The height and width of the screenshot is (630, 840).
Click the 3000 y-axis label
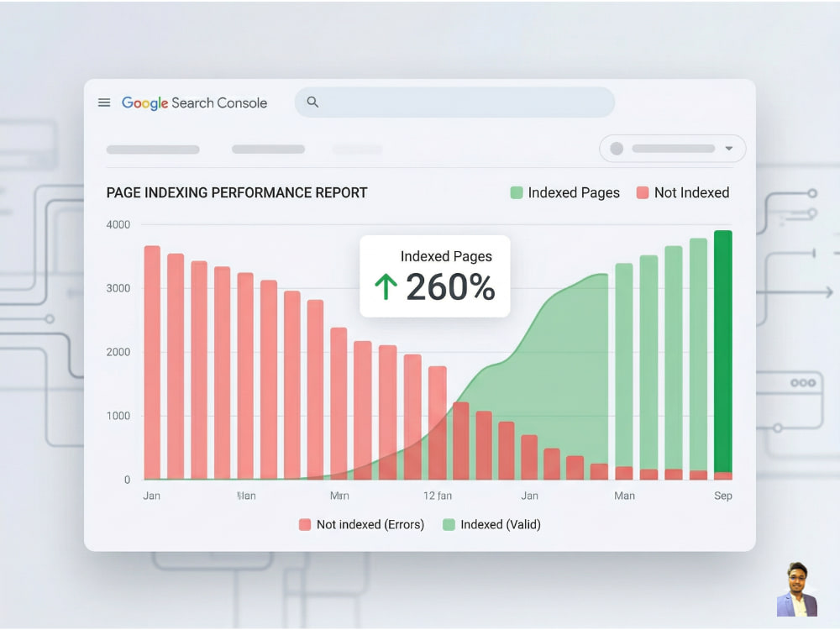[x=118, y=288]
